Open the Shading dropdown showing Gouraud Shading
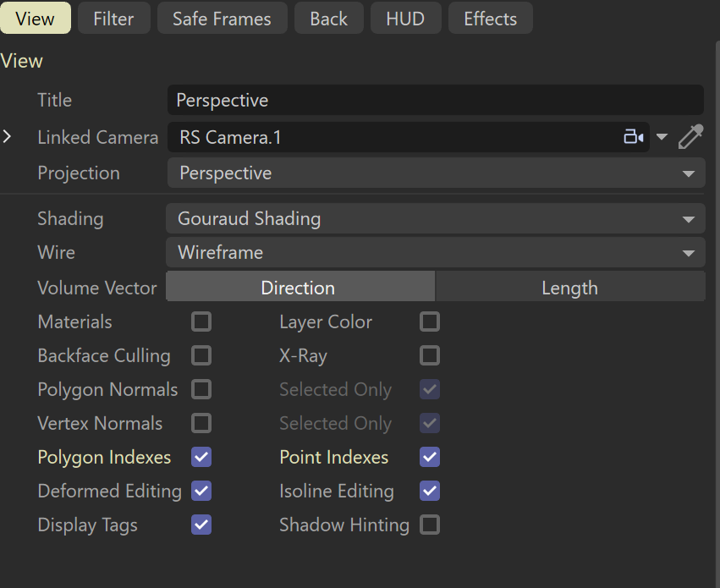Viewport: 720px width, 588px height. point(435,218)
